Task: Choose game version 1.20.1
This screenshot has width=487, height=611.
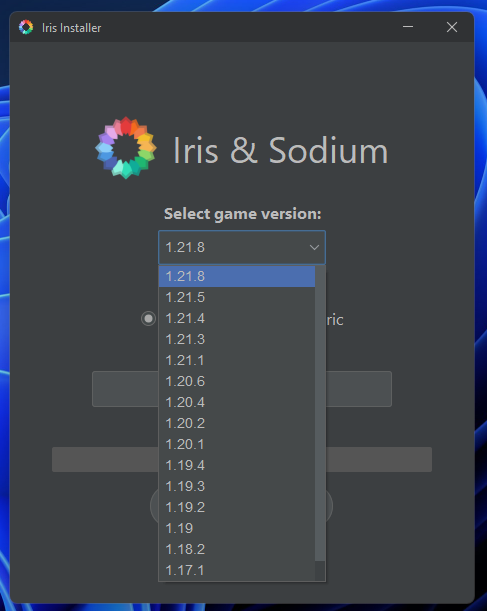Action: pos(237,444)
